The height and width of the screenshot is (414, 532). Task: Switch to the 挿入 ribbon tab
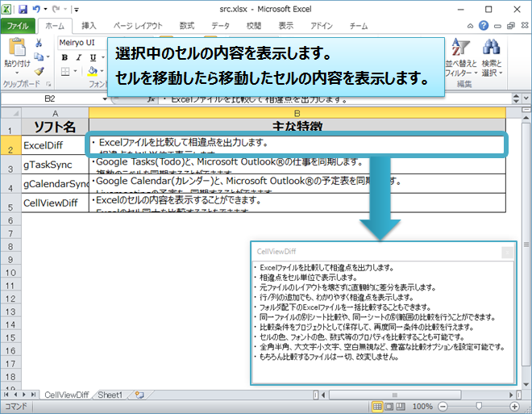(x=89, y=26)
